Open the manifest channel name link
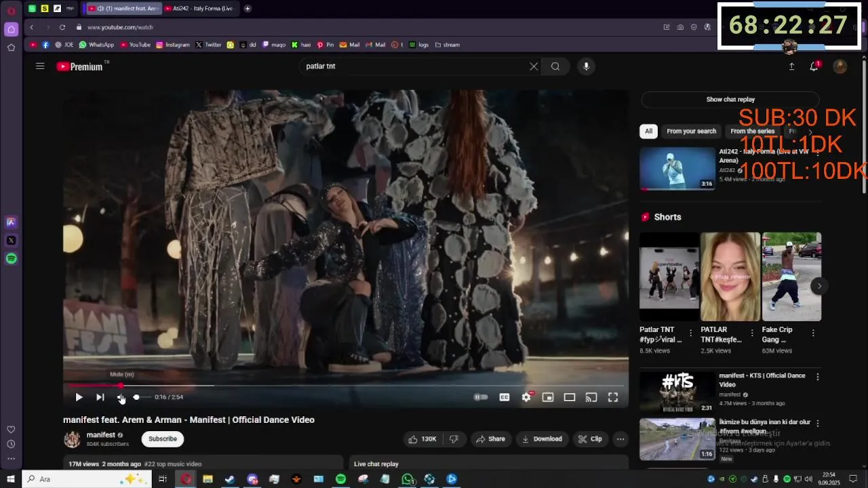The height and width of the screenshot is (488, 868). (x=100, y=435)
